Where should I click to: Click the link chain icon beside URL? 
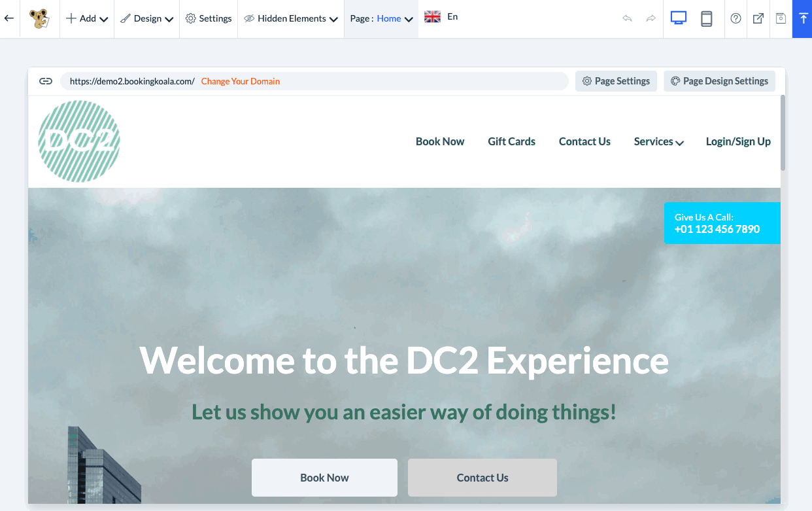(x=45, y=81)
